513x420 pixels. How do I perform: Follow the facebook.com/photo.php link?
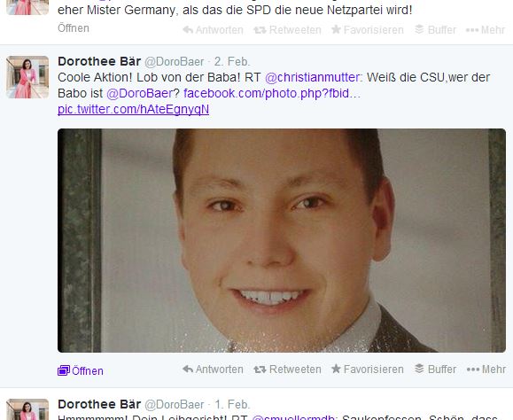click(x=272, y=94)
